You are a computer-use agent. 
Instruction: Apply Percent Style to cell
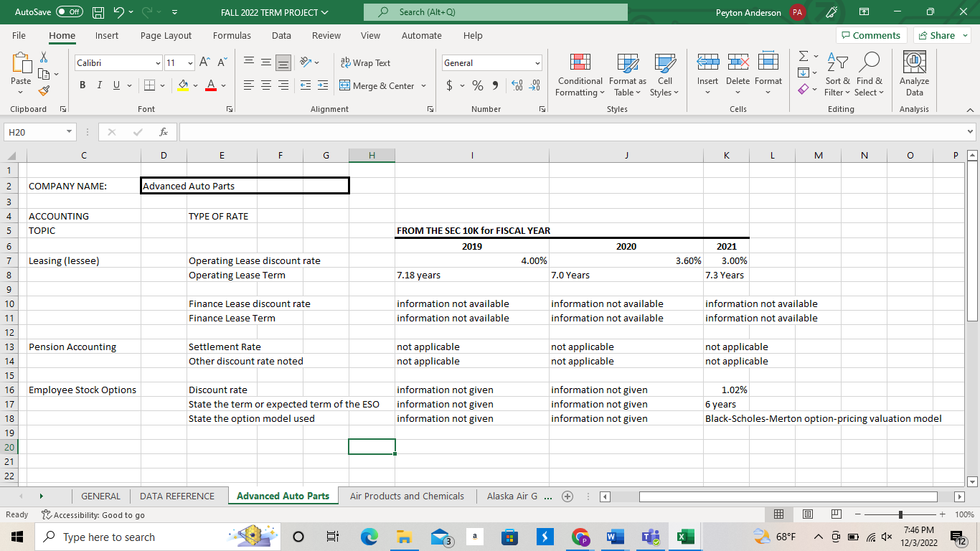pos(477,86)
